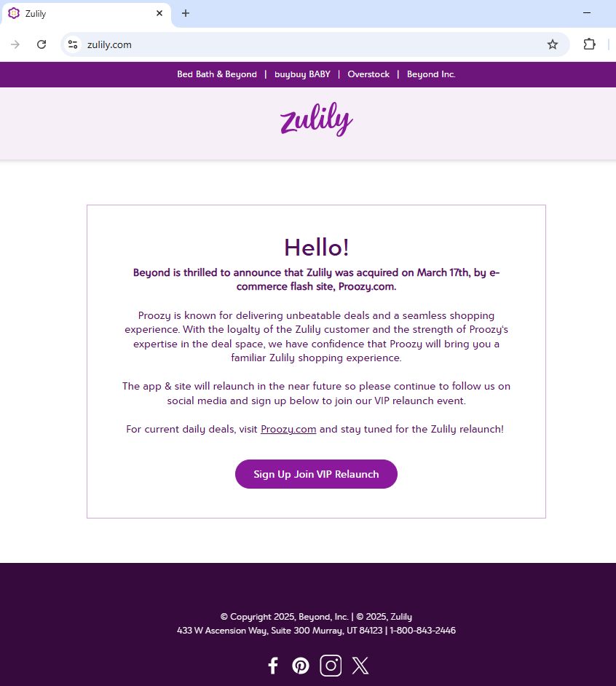This screenshot has height=686, width=616.
Task: Follow the Proozy.com underlined link
Action: point(288,429)
